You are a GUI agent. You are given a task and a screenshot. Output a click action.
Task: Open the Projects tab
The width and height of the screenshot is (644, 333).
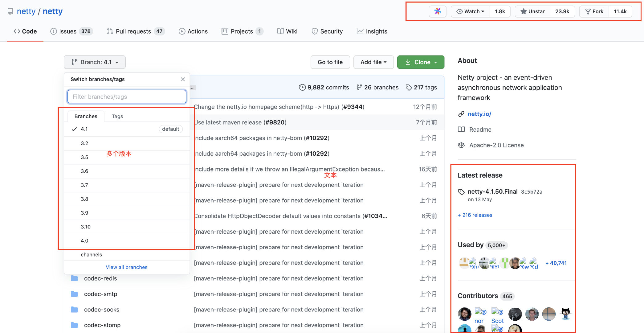243,31
